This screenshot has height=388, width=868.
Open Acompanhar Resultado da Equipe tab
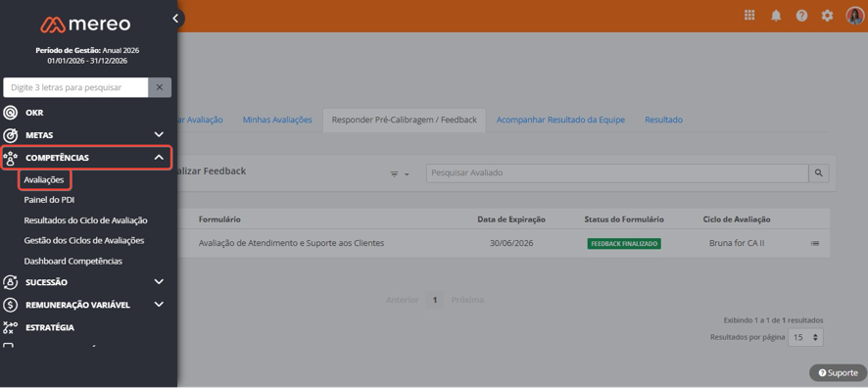[x=560, y=120]
